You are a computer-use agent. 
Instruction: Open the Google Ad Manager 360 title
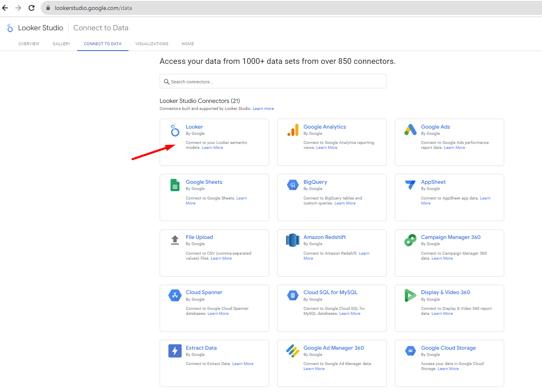tap(334, 348)
